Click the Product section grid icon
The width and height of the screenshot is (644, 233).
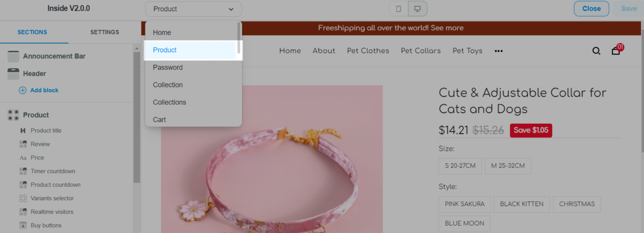pyautogui.click(x=13, y=115)
